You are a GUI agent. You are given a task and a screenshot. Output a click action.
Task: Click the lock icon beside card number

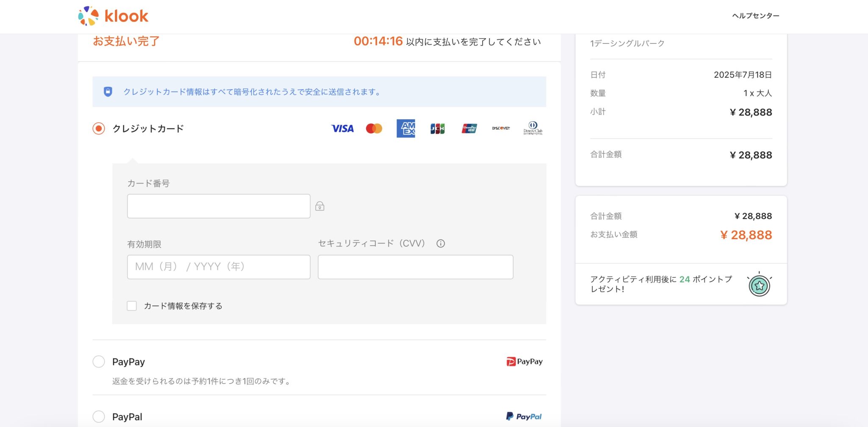tap(320, 206)
